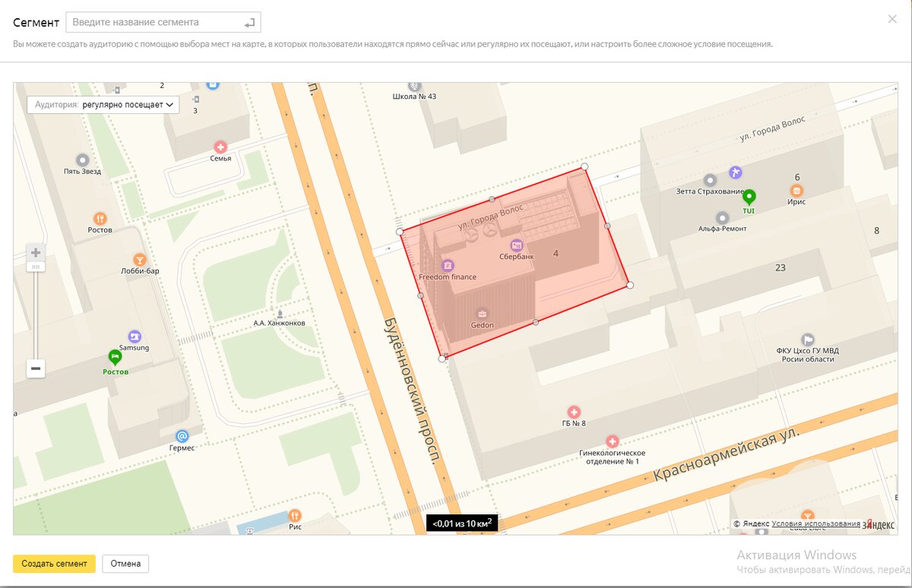
Task: Click the Freedom finance map icon
Action: [x=448, y=265]
